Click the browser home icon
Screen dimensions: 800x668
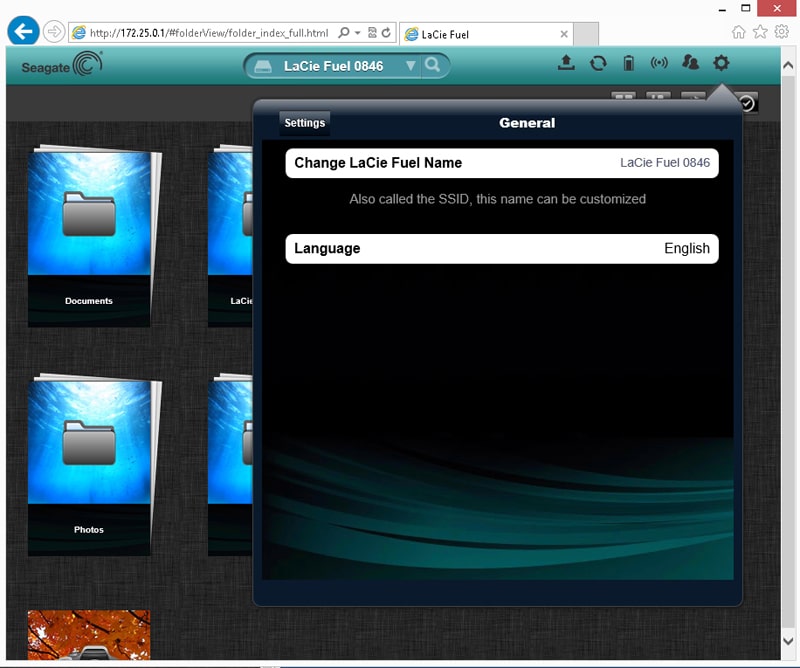point(738,32)
